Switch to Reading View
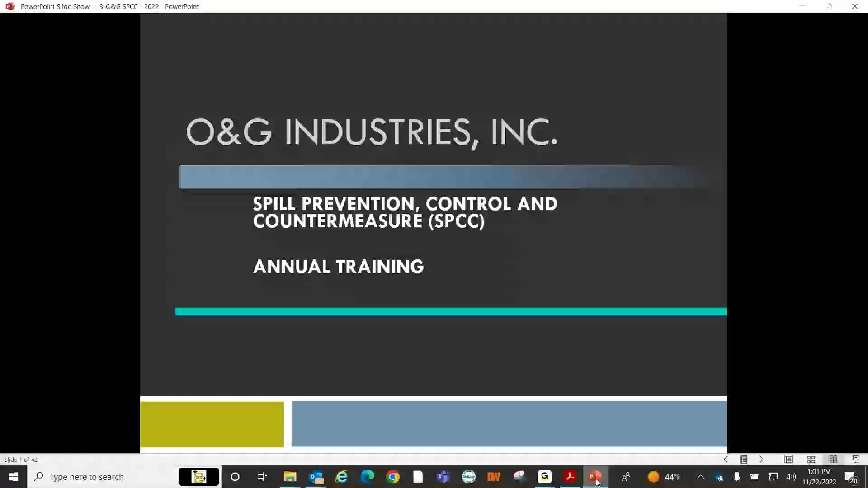The image size is (868, 488). click(x=833, y=459)
